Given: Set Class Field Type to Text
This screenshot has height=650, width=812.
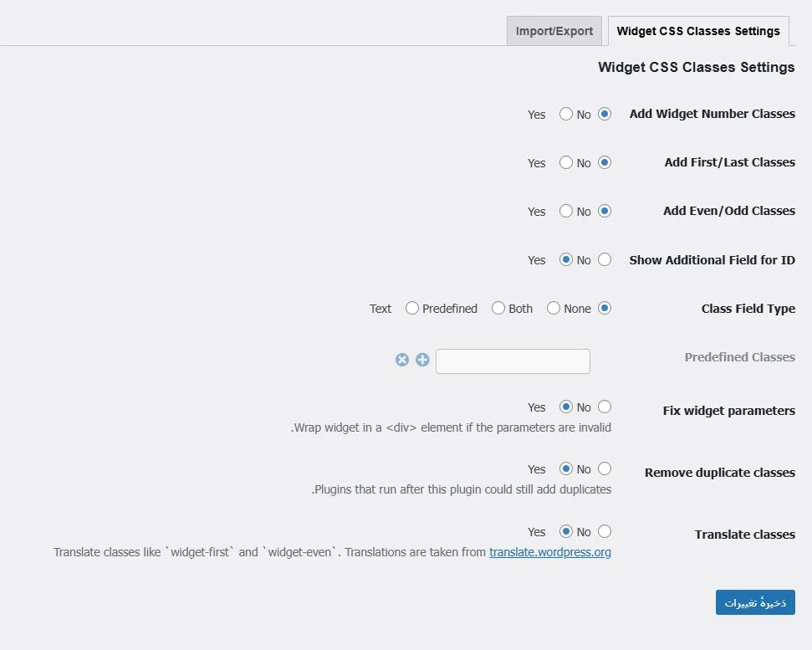Looking at the screenshot, I should pyautogui.click(x=411, y=308).
